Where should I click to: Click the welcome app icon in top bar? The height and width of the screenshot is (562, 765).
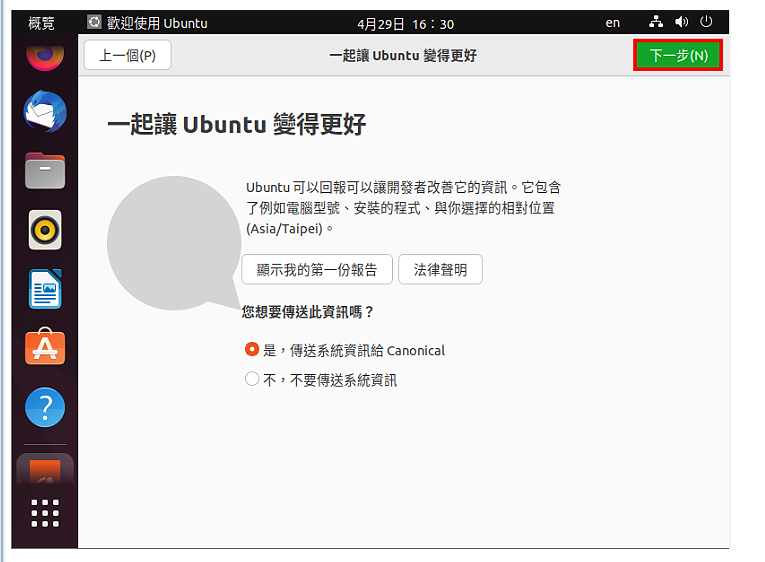(94, 22)
